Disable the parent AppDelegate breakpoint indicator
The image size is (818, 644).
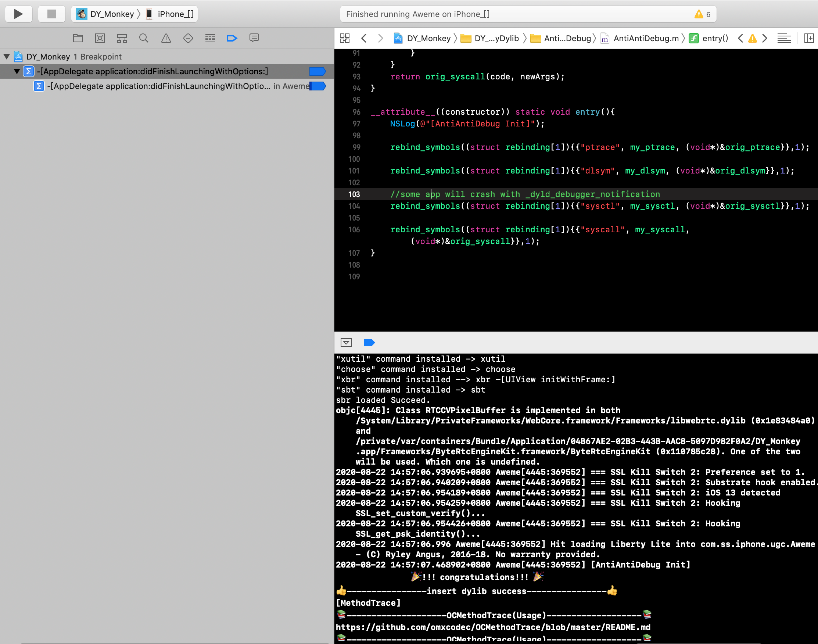click(317, 71)
